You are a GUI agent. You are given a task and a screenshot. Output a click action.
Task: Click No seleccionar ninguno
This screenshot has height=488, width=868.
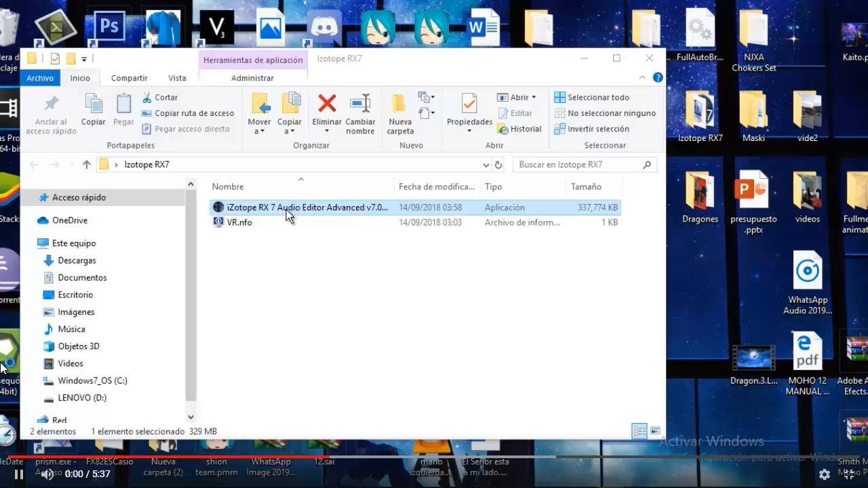[x=605, y=113]
